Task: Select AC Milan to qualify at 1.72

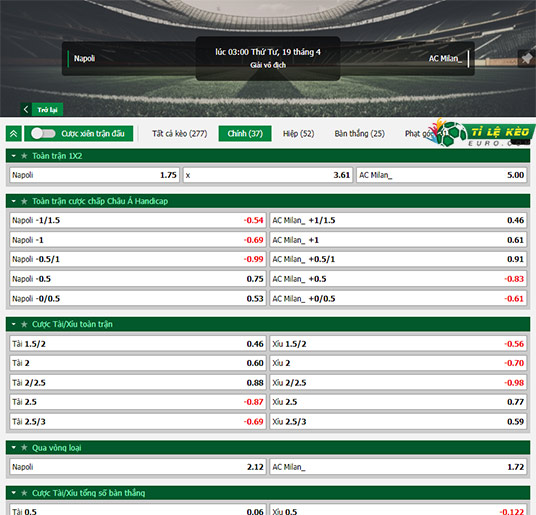Action: tap(398, 467)
